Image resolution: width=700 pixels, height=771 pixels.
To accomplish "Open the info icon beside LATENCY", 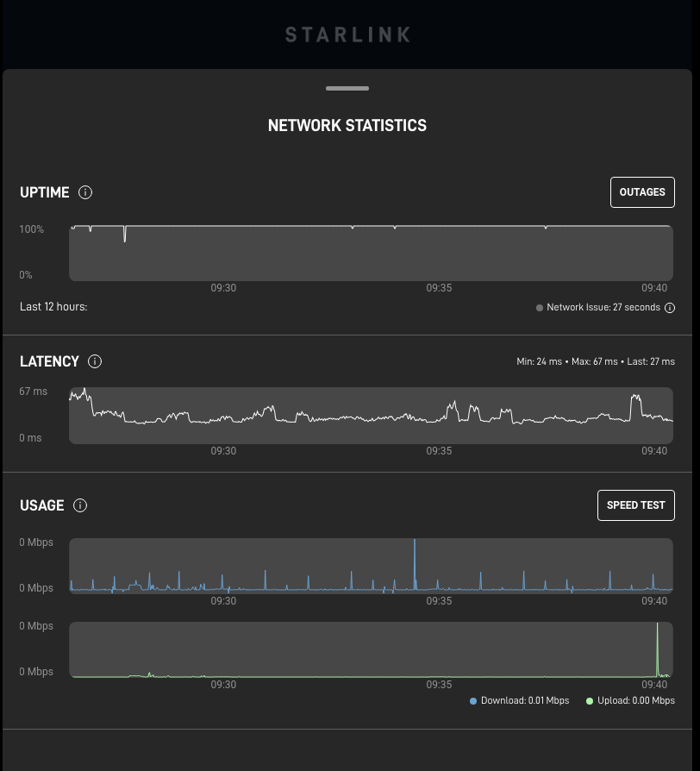I will [95, 361].
